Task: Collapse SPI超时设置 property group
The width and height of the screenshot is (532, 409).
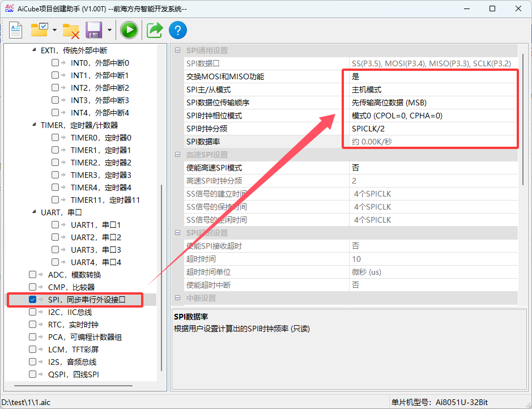Action: point(177,233)
